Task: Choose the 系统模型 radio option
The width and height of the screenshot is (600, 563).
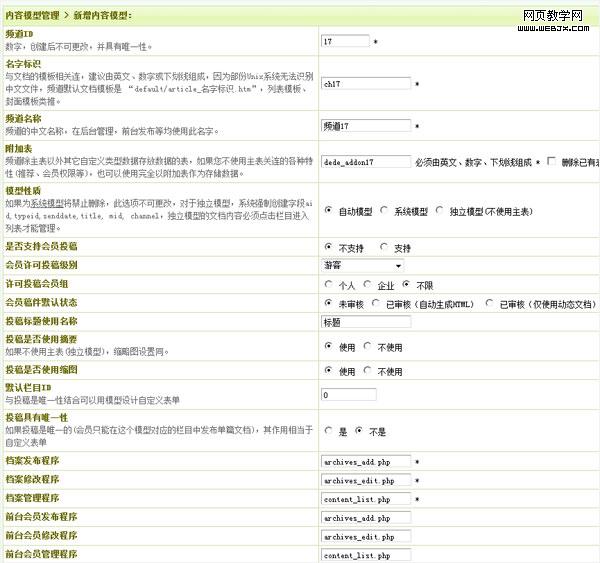Action: (385, 212)
